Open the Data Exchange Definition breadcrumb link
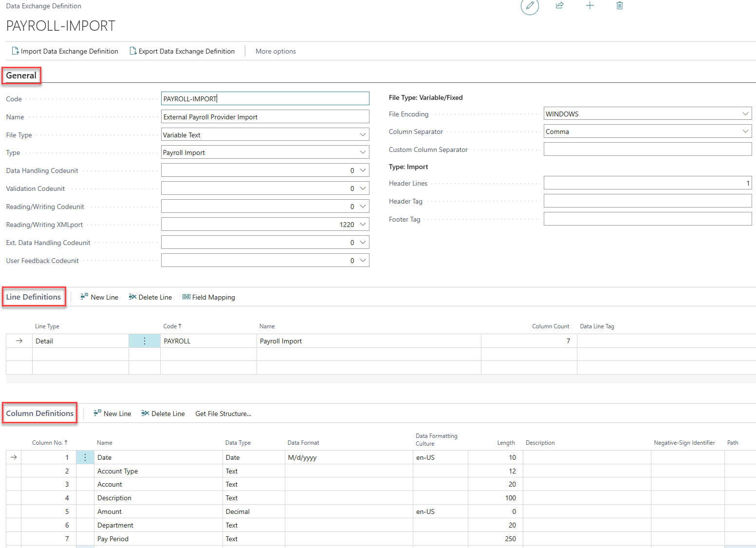The image size is (756, 548). 43,5
